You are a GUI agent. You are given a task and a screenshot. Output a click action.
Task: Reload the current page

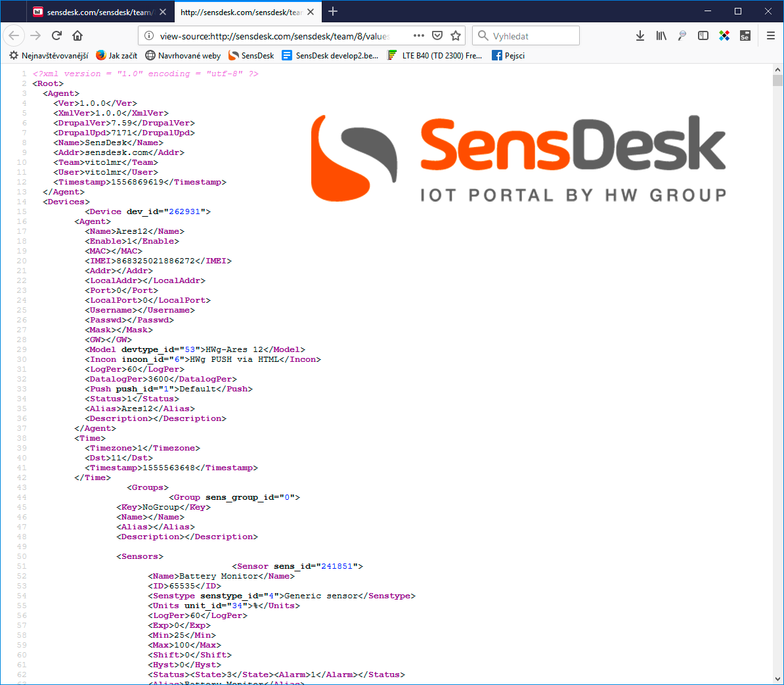point(56,35)
